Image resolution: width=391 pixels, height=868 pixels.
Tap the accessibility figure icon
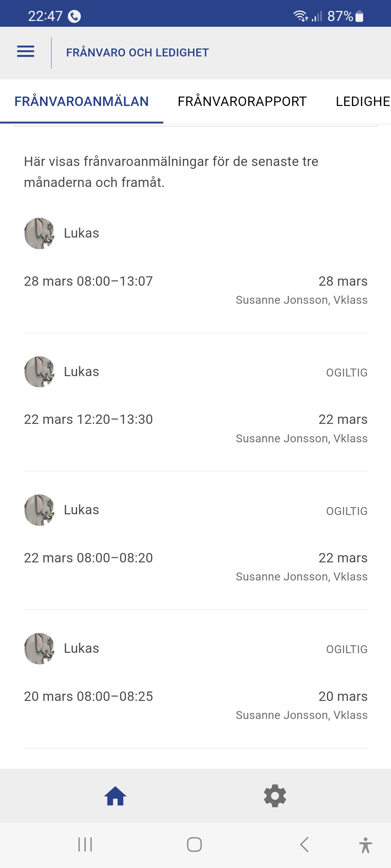click(x=365, y=845)
